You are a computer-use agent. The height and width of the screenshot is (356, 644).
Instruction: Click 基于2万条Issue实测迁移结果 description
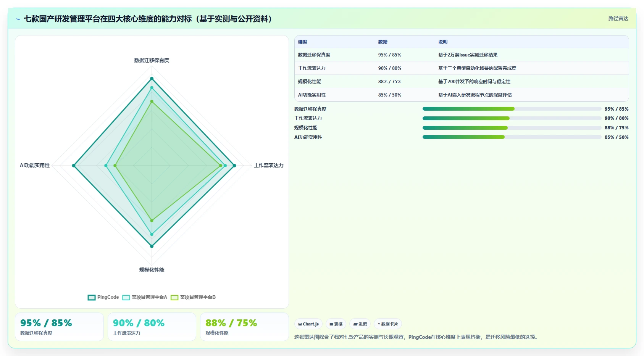pos(468,55)
